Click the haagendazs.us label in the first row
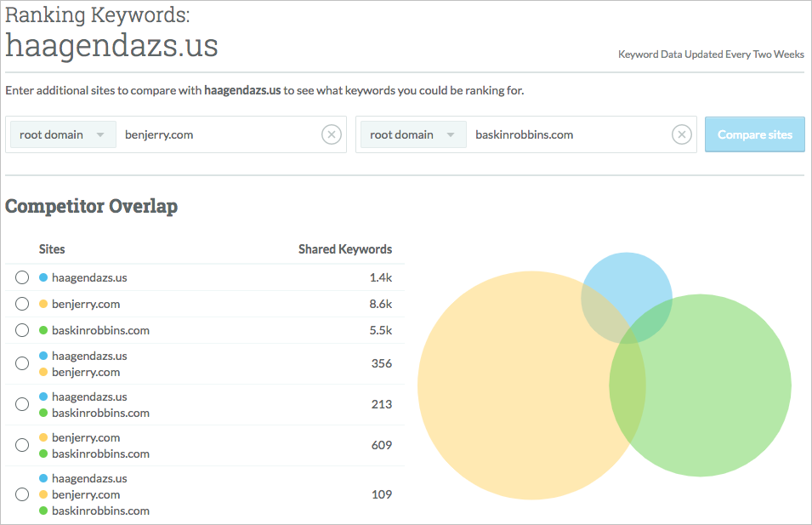The image size is (812, 525). pyautogui.click(x=89, y=277)
